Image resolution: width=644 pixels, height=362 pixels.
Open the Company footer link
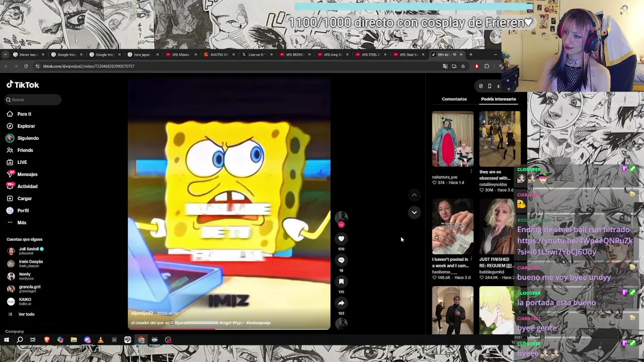point(15,331)
